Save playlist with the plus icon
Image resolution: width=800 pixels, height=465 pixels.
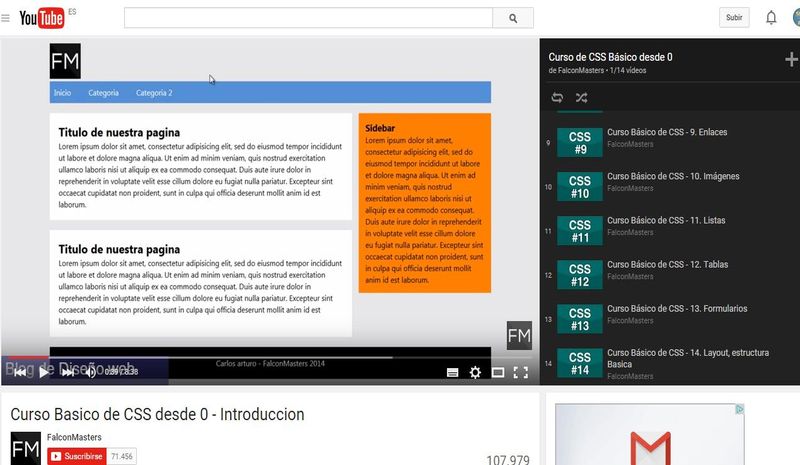[791, 60]
